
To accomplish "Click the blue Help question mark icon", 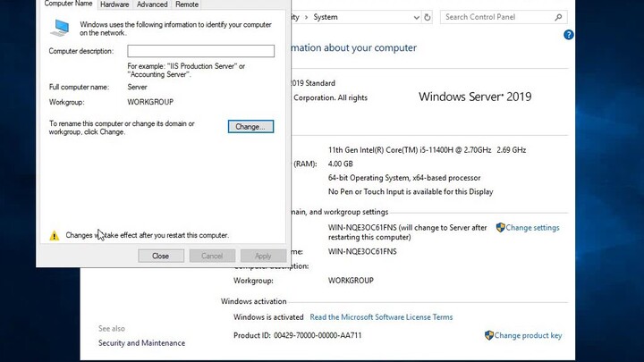I will tap(569, 35).
